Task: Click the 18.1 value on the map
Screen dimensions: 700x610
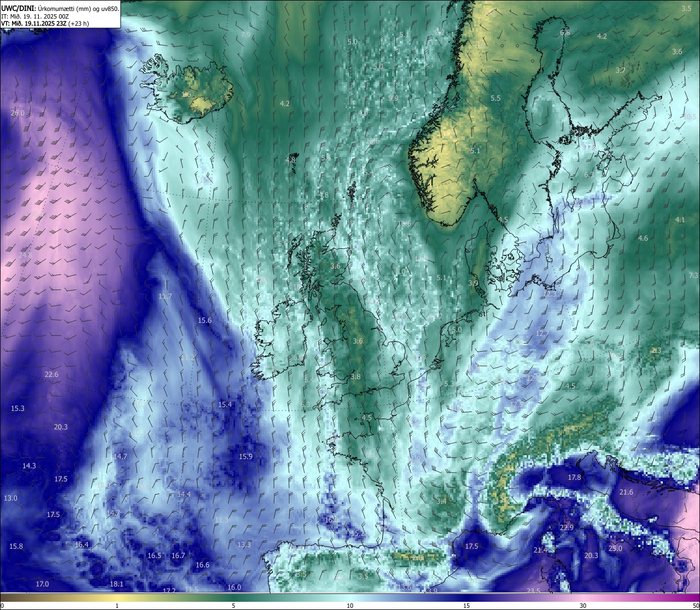Action: (116, 584)
